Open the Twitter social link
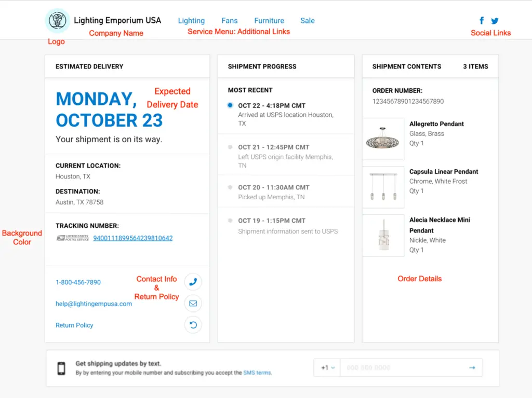This screenshot has height=398, width=532. (495, 21)
